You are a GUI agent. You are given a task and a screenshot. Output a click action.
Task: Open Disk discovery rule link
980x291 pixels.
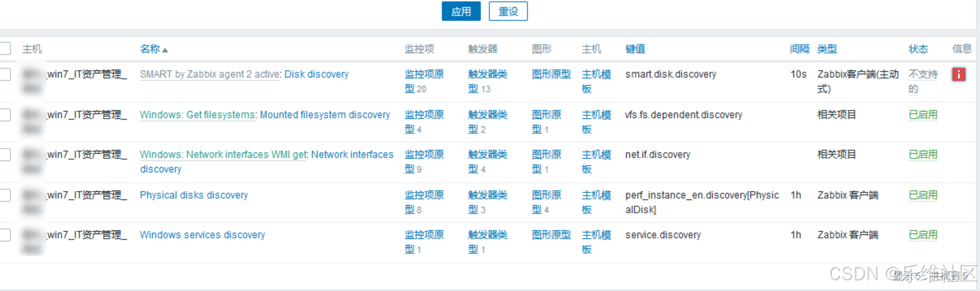[x=317, y=74]
